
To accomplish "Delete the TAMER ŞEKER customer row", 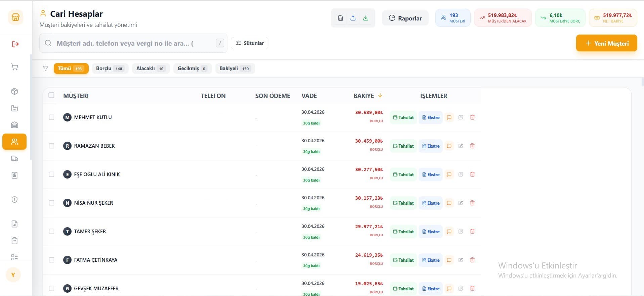I will coord(472,232).
